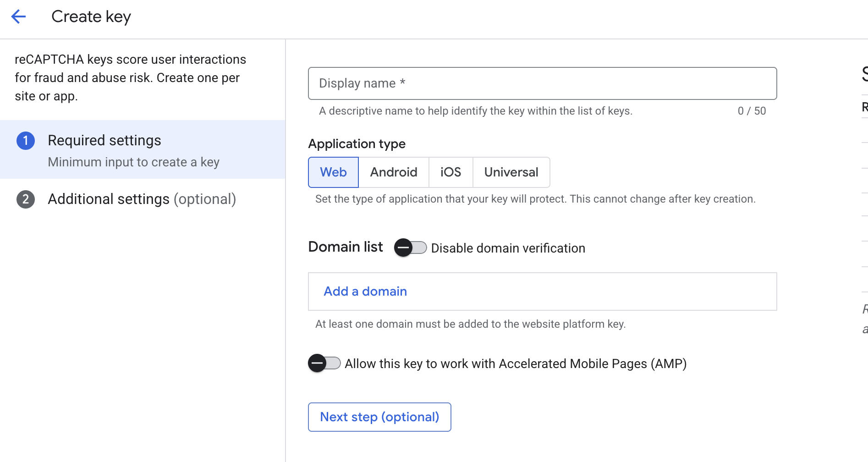
Task: Enable the Accelerated Mobile Pages (AMP) toggle
Action: (x=324, y=363)
